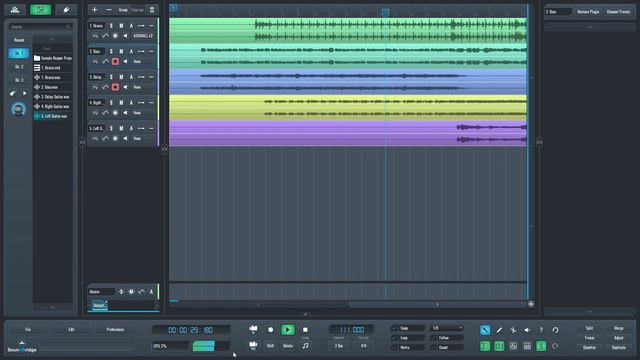Click the monitor speaker icon on Bass track
Viewport: 640px width, 360px height.
[x=125, y=62]
